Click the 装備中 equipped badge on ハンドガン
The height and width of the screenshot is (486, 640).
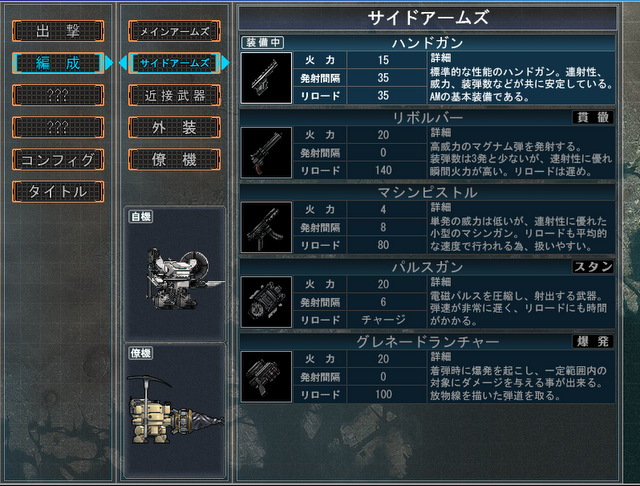click(x=263, y=42)
